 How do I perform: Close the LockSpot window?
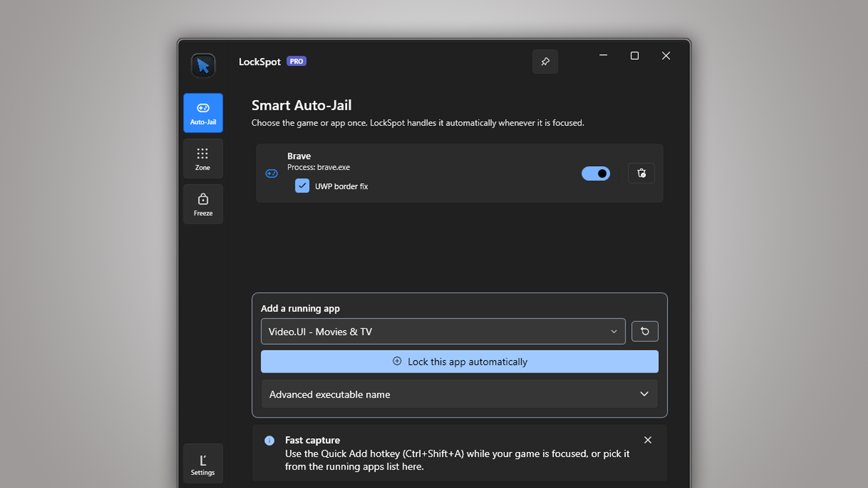coord(666,56)
